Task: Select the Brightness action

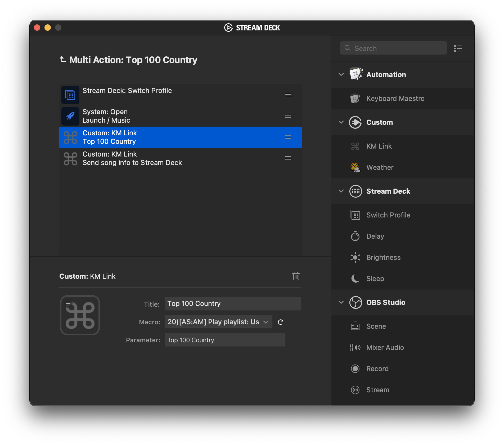Action: [x=402, y=257]
